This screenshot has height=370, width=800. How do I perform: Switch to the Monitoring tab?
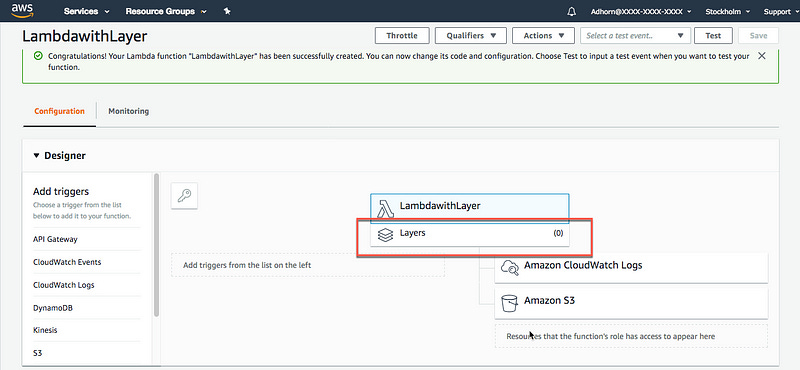pyautogui.click(x=129, y=111)
